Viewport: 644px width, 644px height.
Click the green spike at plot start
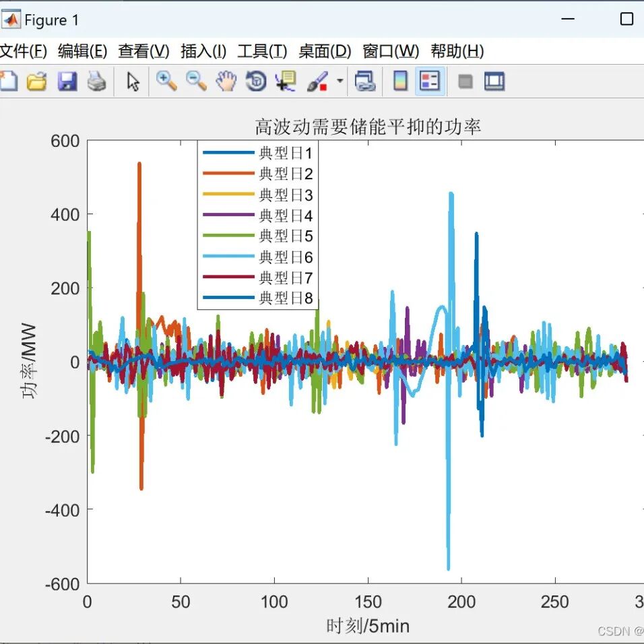(89, 234)
